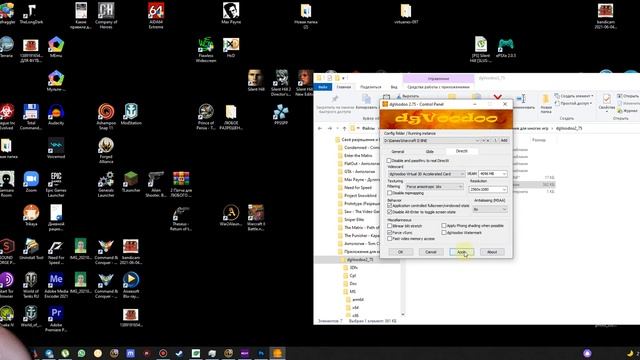This screenshot has width=640, height=360.
Task: Select the DirectX tab in dgVoodoo
Action: coord(462,151)
